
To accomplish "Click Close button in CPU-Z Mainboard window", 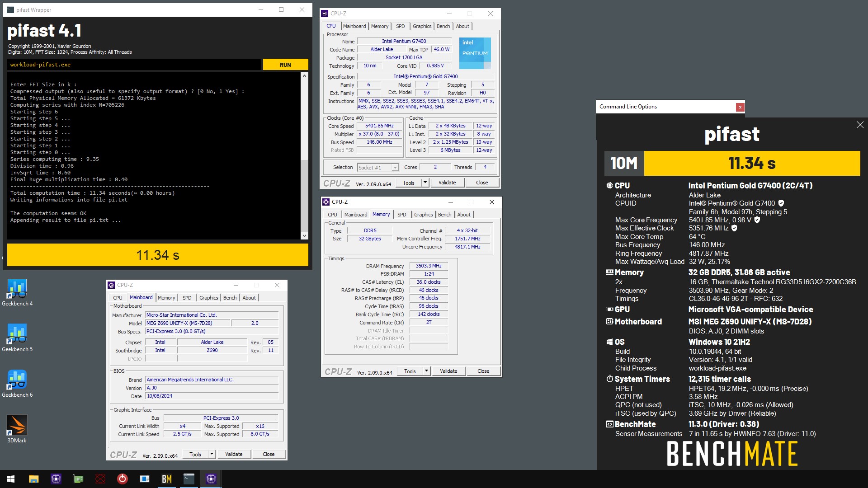I will (269, 454).
